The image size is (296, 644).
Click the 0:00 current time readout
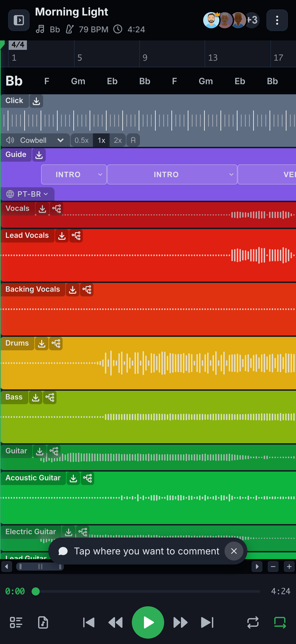click(x=15, y=591)
